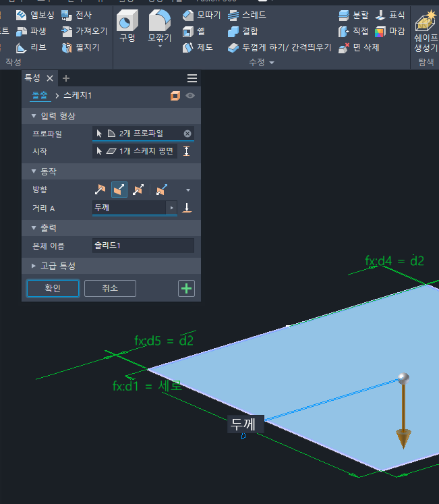
Task: Click the 본체 이름 field 솔리드1
Action: pyautogui.click(x=143, y=246)
